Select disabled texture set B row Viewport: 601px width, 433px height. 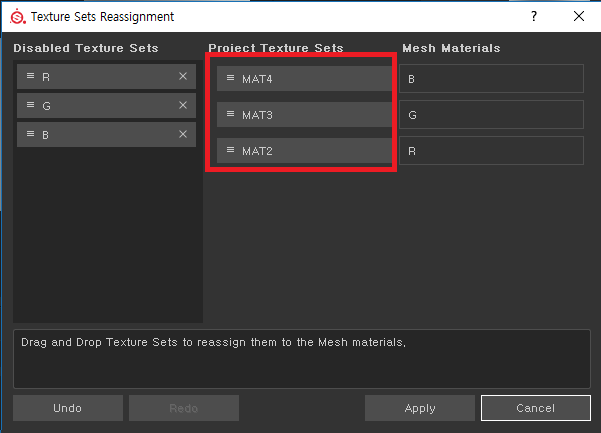(106, 134)
